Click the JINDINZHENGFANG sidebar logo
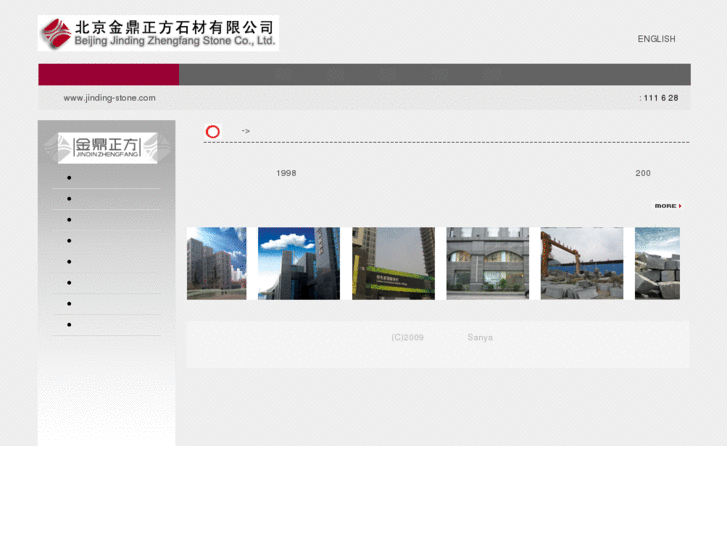 click(x=107, y=147)
